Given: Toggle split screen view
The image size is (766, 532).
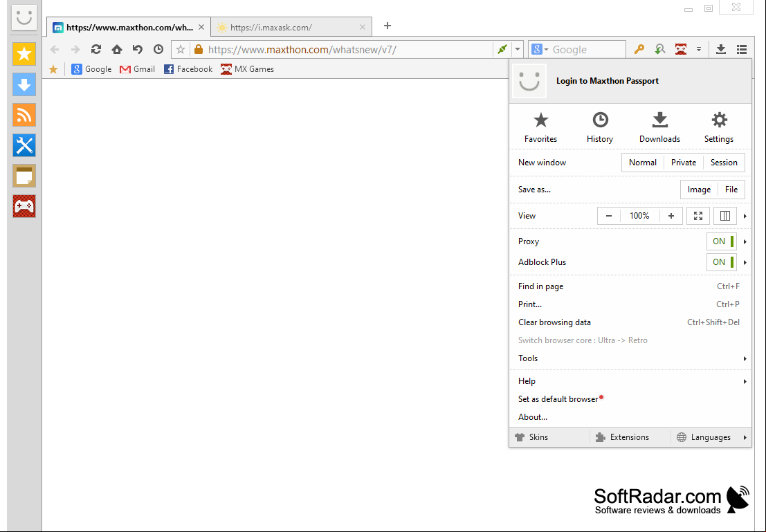Looking at the screenshot, I should (725, 216).
